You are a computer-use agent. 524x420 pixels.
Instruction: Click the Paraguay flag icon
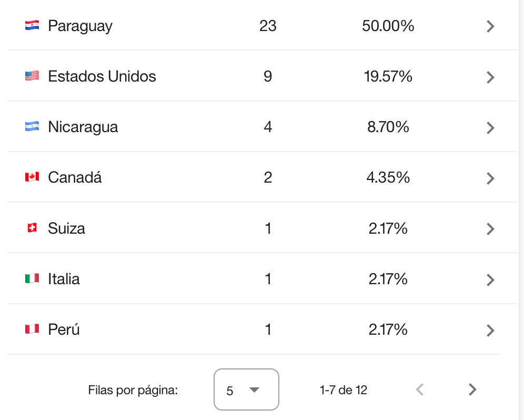(x=32, y=25)
